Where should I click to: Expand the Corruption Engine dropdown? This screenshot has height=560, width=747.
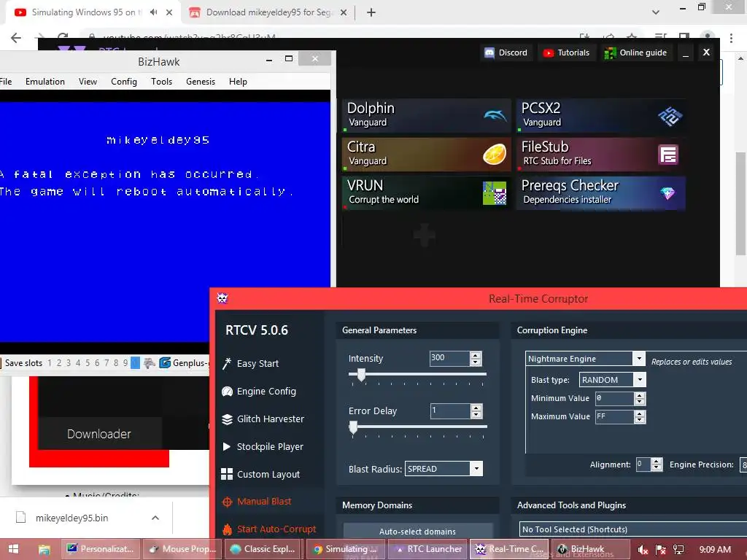point(639,358)
